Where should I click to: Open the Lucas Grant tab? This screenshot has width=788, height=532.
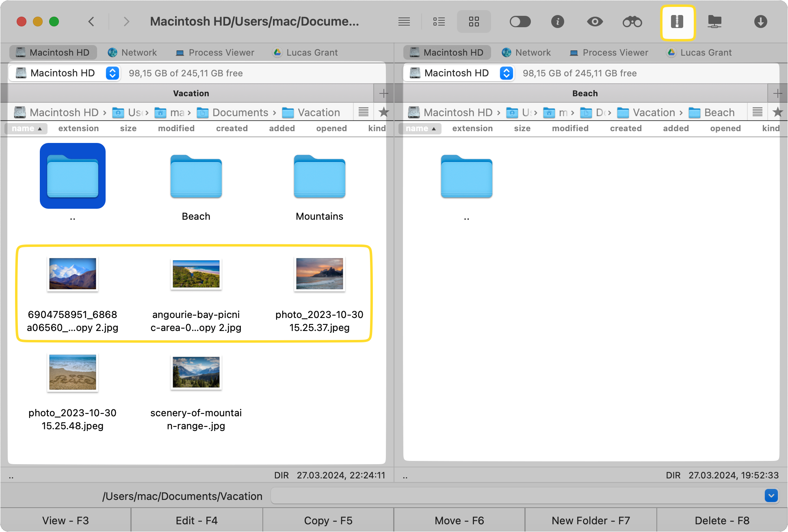[x=312, y=52]
